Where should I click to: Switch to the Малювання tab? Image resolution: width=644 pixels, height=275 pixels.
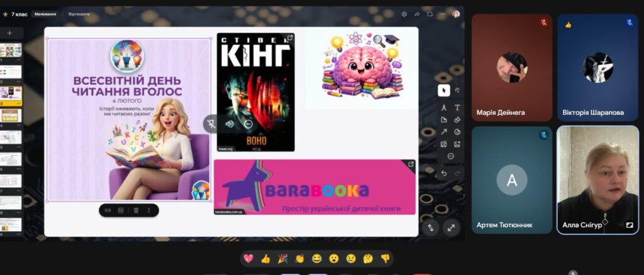click(x=44, y=14)
